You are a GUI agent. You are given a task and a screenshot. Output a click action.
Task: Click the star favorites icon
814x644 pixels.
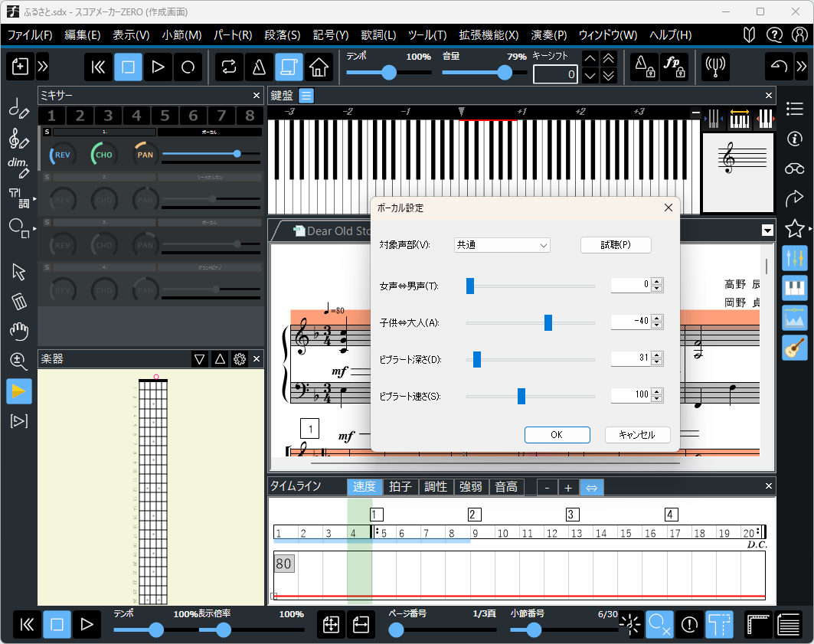click(x=795, y=228)
